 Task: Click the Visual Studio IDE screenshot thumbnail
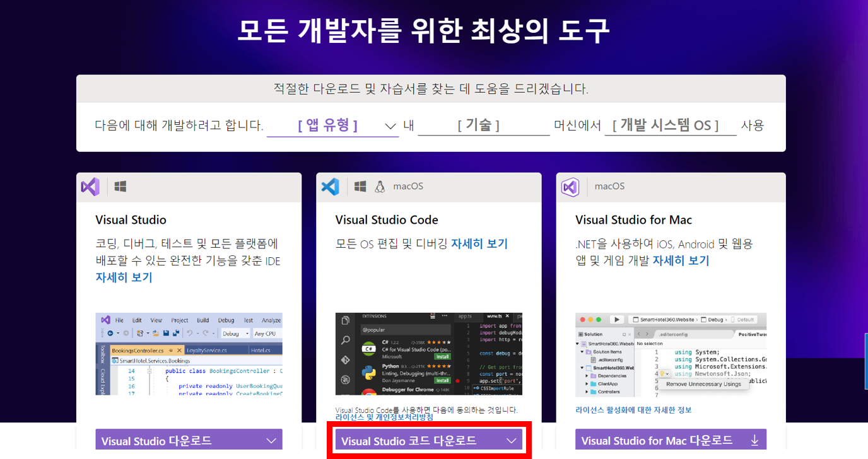pyautogui.click(x=189, y=354)
